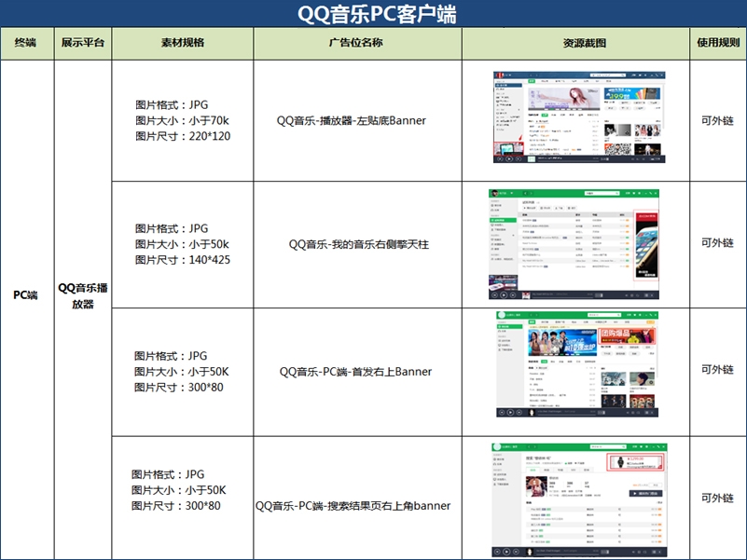747x560 pixels.
Task: Select 可外链 in the 搜索结果页右上角banner row
Action: click(x=717, y=499)
